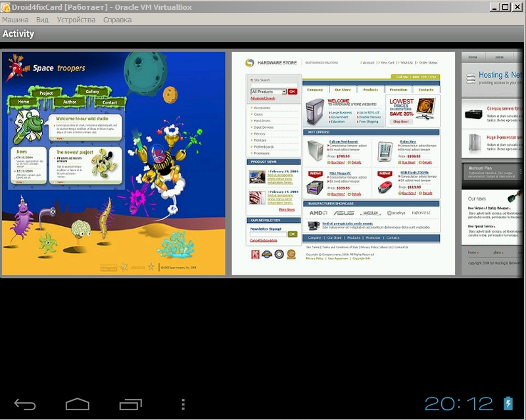
Task: Click the VirtualBox window title icon
Action: tap(6, 7)
